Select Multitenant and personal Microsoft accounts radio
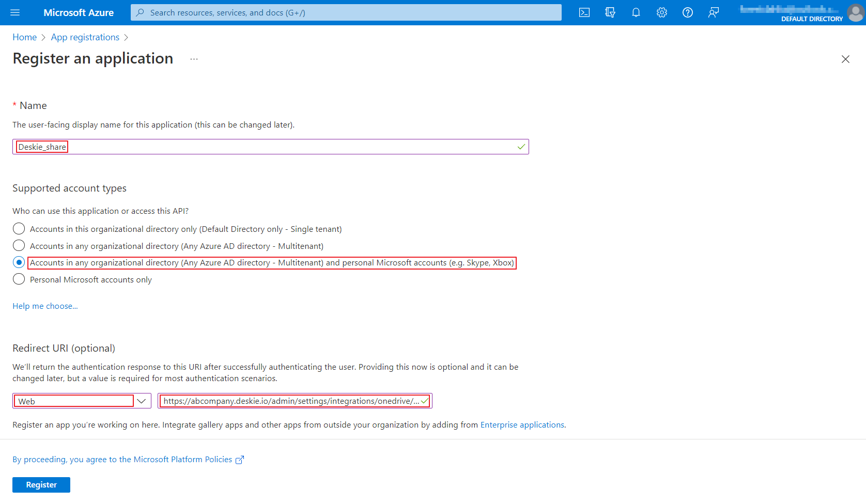Screen dimensions: 866x504 19,262
